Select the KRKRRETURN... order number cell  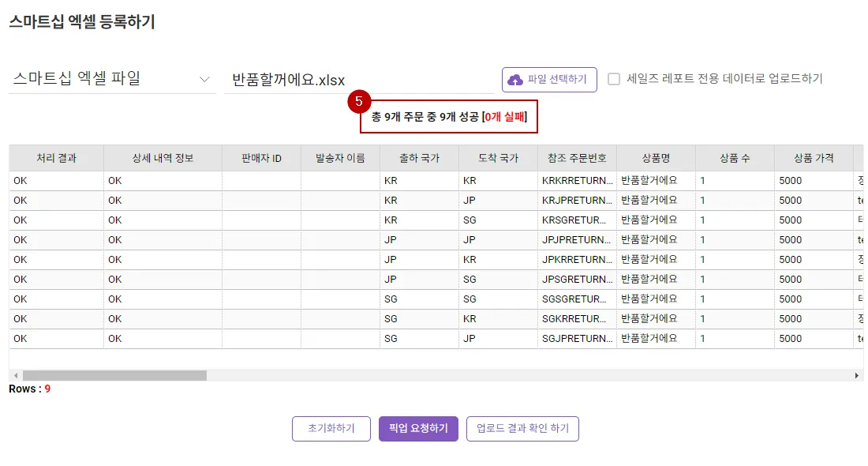(577, 181)
